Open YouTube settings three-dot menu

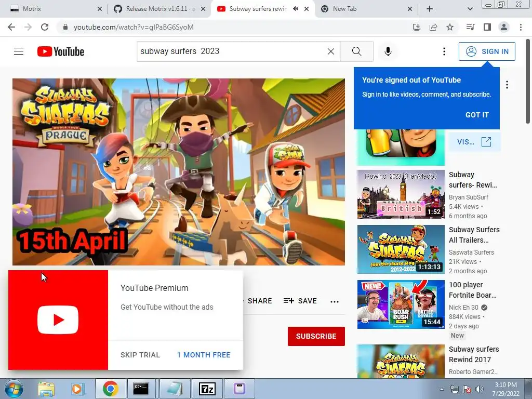click(444, 51)
